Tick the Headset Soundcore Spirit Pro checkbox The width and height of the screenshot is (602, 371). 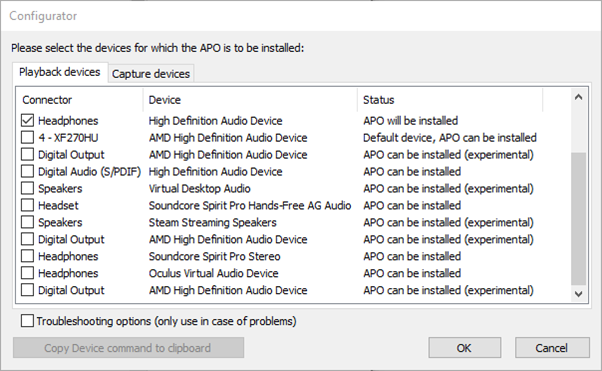click(27, 205)
